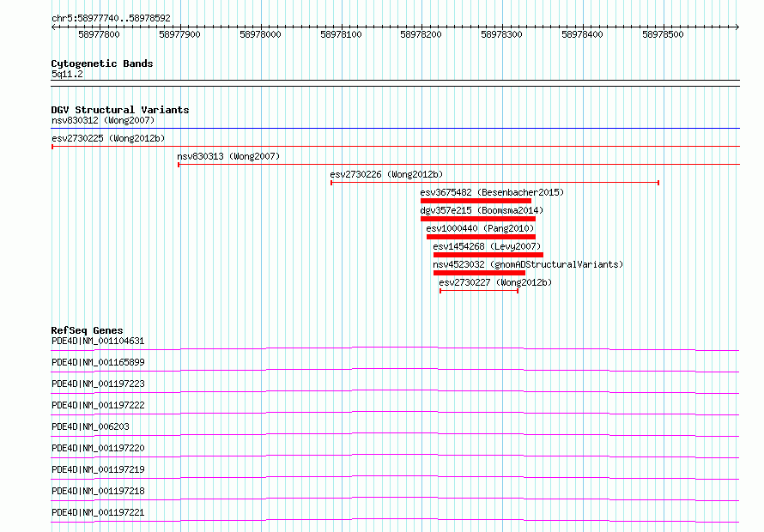Image resolution: width=764 pixels, height=532 pixels.
Task: Open variant esv2730225 (Wong2012b) label
Action: (108, 138)
